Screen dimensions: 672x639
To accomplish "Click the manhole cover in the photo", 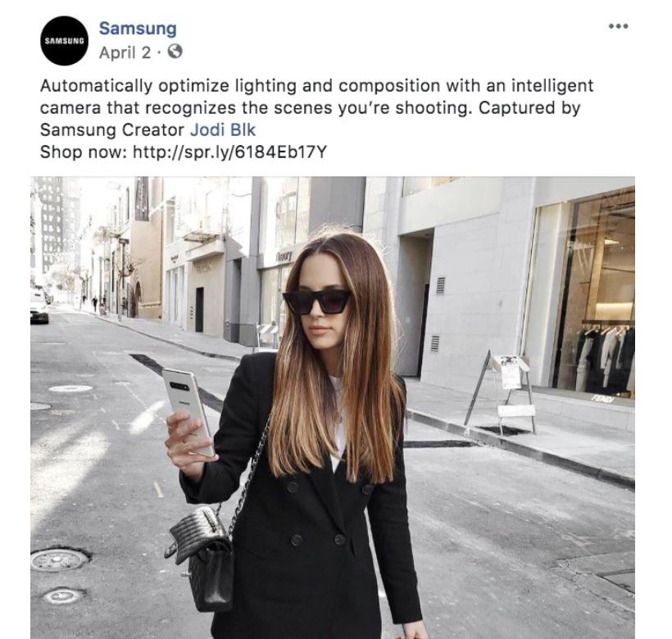I will [x=59, y=560].
